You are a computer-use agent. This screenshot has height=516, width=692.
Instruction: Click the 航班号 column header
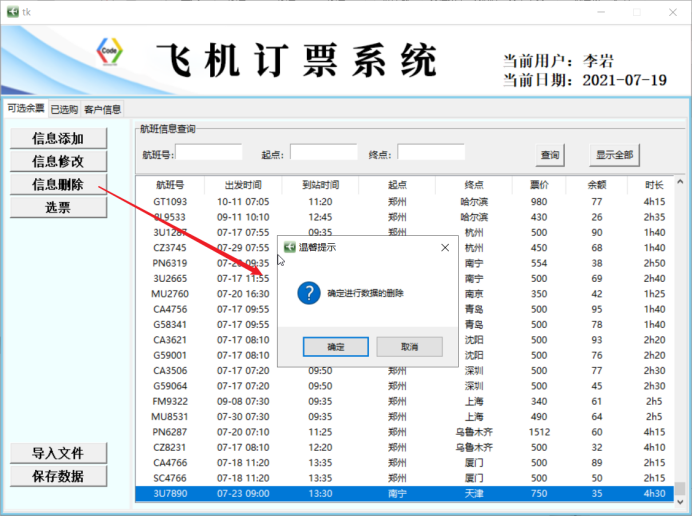point(170,185)
